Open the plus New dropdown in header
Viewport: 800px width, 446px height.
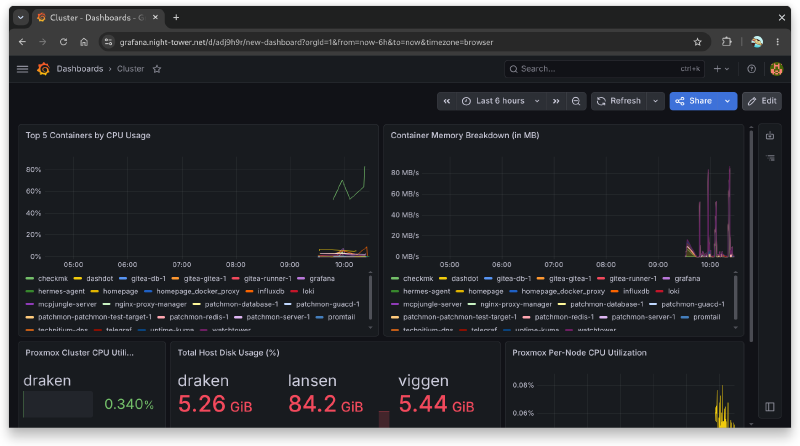click(721, 69)
